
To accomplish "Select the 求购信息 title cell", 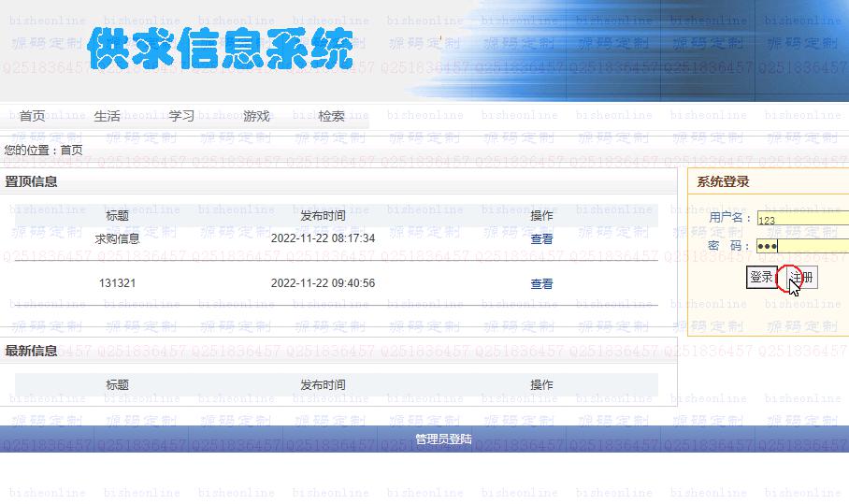I will [118, 238].
